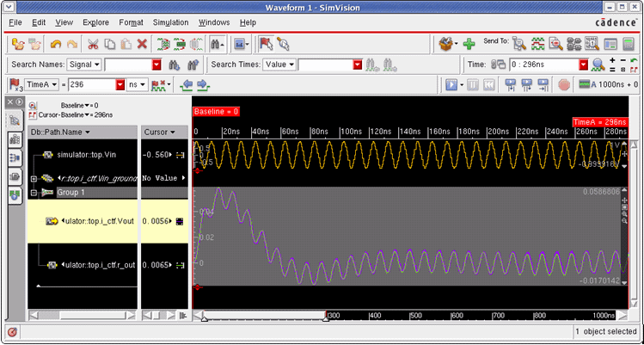This screenshot has width=644, height=345.
Task: Open the ns time unit dropdown
Action: [x=138, y=85]
